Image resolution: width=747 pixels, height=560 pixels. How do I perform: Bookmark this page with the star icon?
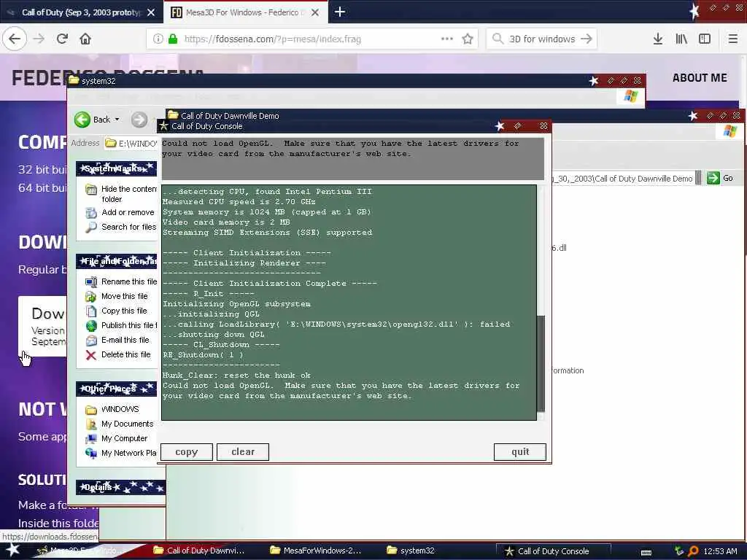[468, 39]
